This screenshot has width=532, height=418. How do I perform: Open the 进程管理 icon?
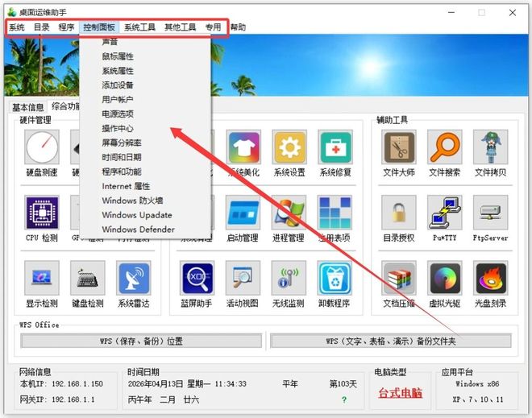pos(289,213)
